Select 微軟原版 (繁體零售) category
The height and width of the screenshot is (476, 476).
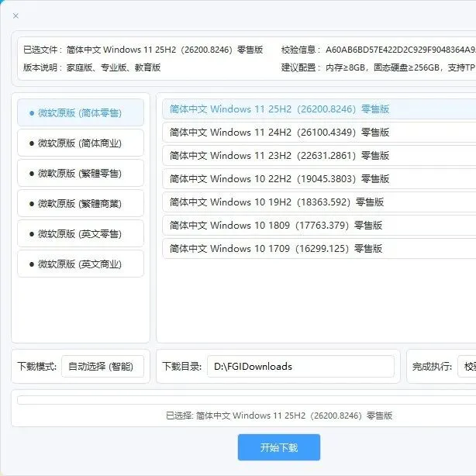pos(81,174)
